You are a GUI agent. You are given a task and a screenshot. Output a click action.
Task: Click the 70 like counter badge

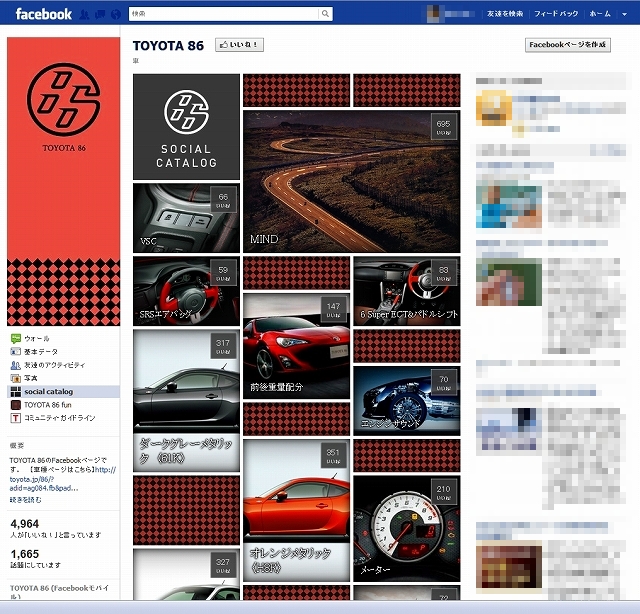[x=444, y=383]
